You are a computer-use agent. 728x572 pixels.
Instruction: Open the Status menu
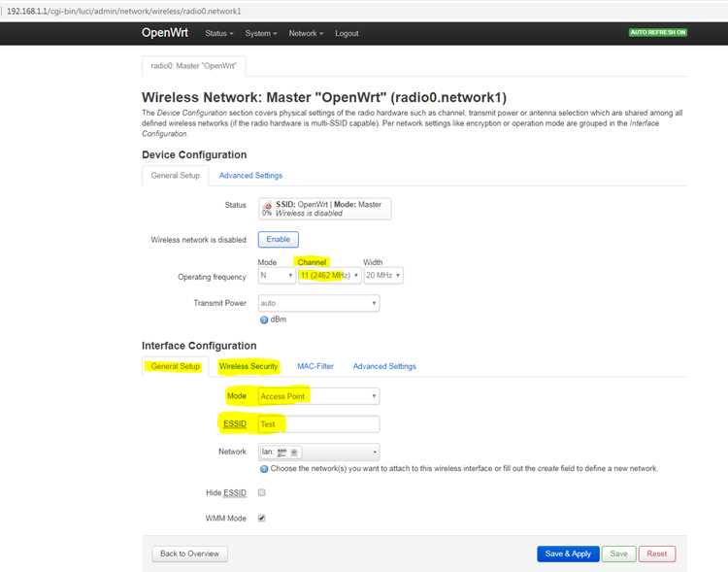218,33
